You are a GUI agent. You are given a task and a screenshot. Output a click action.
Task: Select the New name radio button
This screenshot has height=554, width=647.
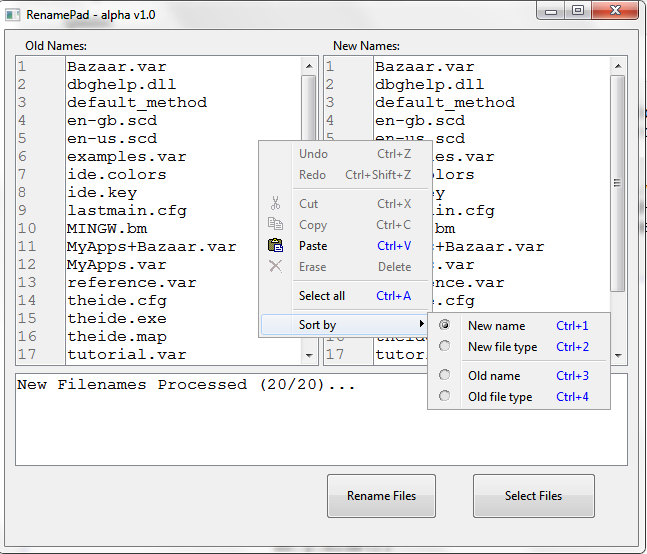pyautogui.click(x=445, y=326)
